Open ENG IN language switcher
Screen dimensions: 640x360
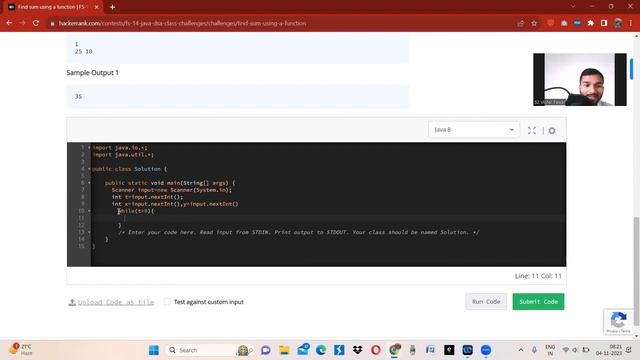point(550,350)
